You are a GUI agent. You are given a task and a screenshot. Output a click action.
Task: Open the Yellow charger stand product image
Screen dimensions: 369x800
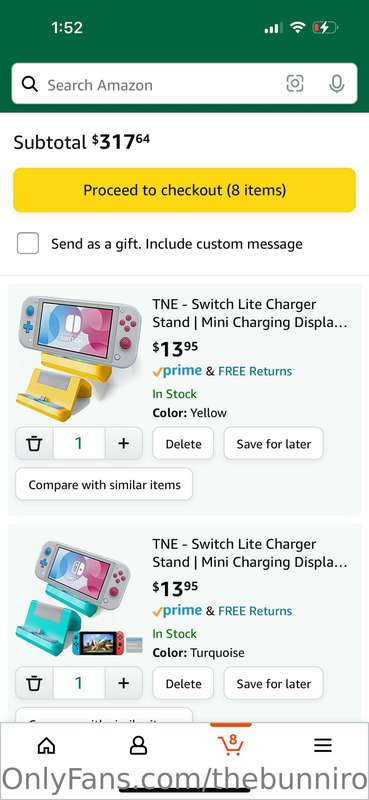click(x=79, y=358)
